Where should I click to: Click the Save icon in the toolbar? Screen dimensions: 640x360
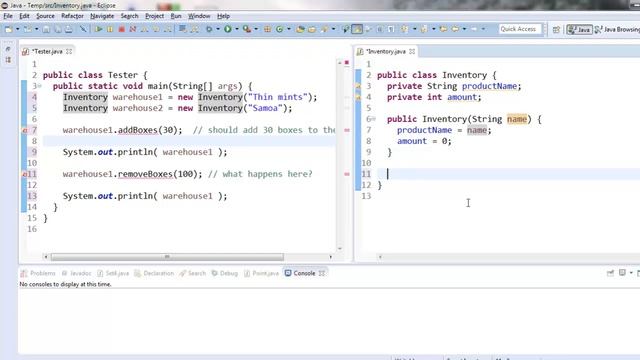point(46,29)
